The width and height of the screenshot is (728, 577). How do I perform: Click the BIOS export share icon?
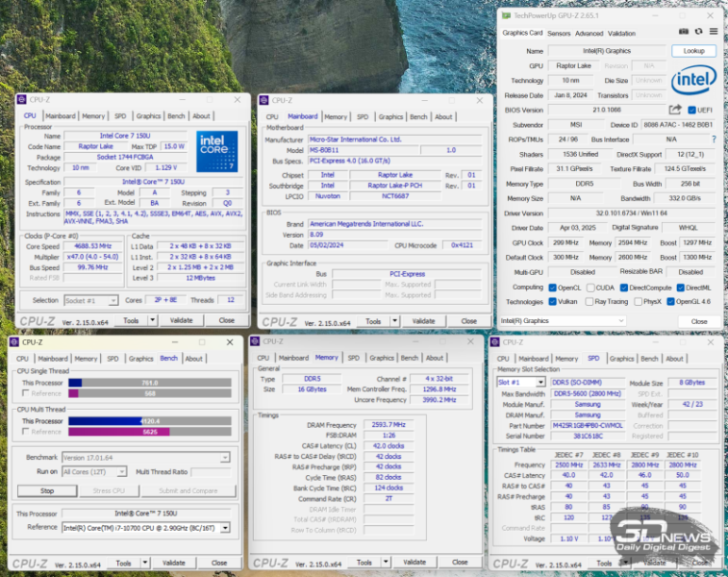pos(674,110)
